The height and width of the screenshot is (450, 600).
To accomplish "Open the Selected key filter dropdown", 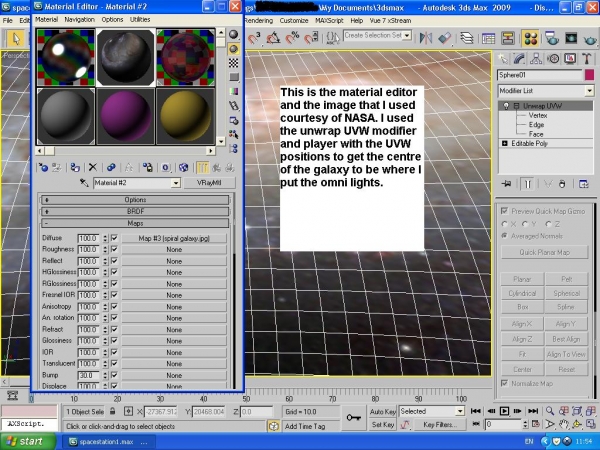I will (460, 411).
